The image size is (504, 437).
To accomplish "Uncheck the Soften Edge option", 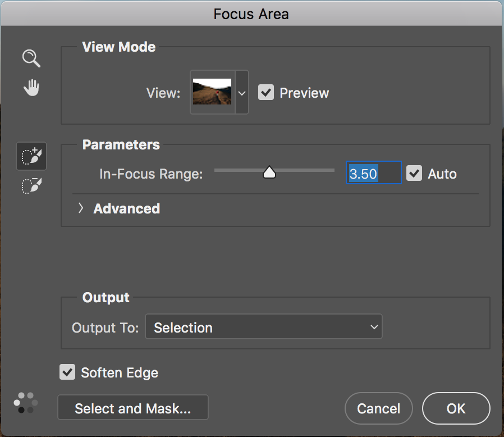I will 67,372.
